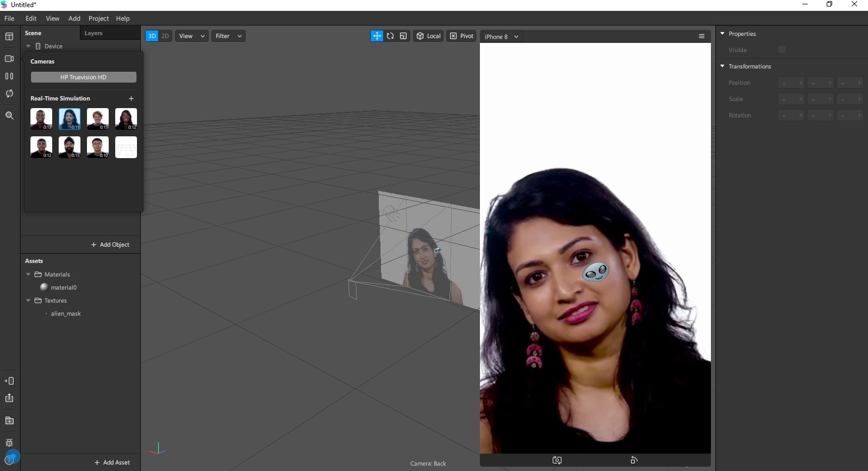Select the 0:10 man with glasses video
868x471 pixels.
tap(98, 147)
